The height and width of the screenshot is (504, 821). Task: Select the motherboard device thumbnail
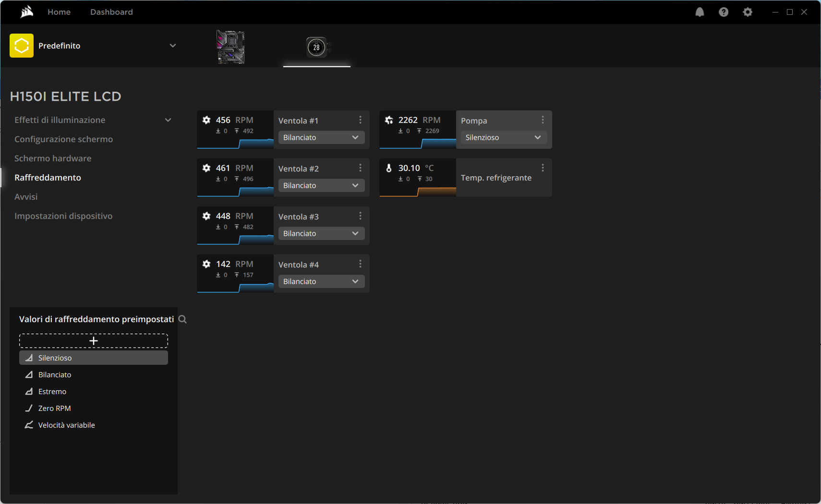(230, 47)
